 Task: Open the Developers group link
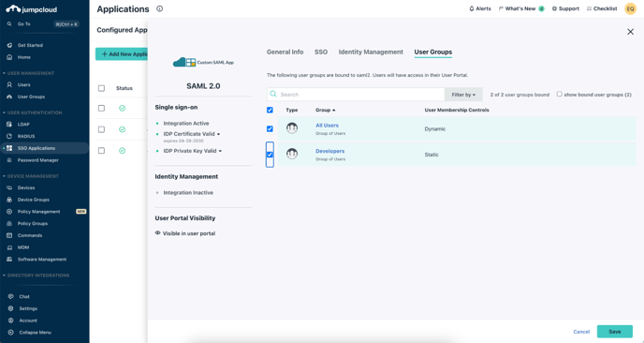[x=329, y=151]
